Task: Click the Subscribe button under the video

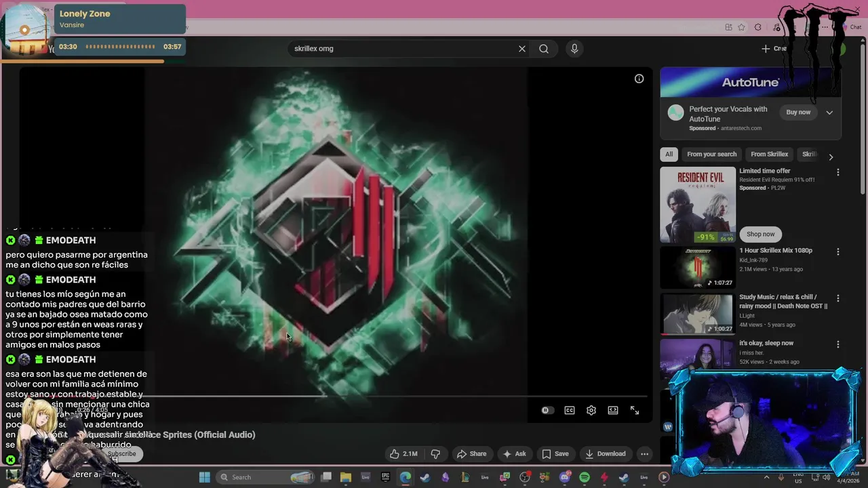Action: tap(122, 453)
